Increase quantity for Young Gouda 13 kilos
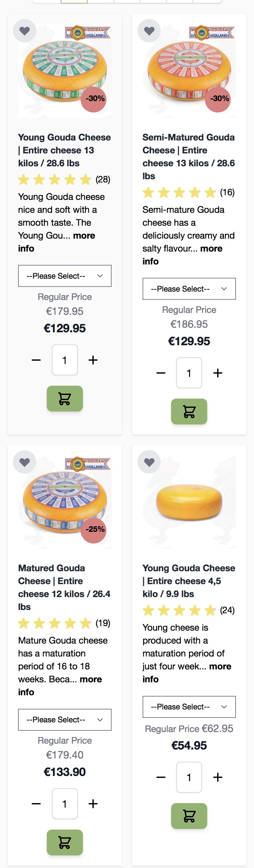 click(93, 360)
